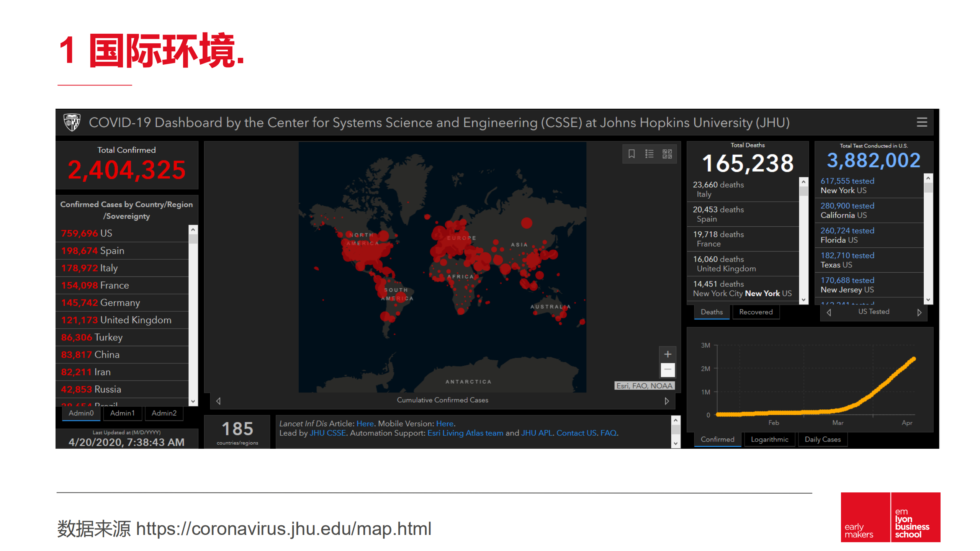Switch chart to Logarithmic tab
The width and height of the screenshot is (980, 551).
pos(769,440)
